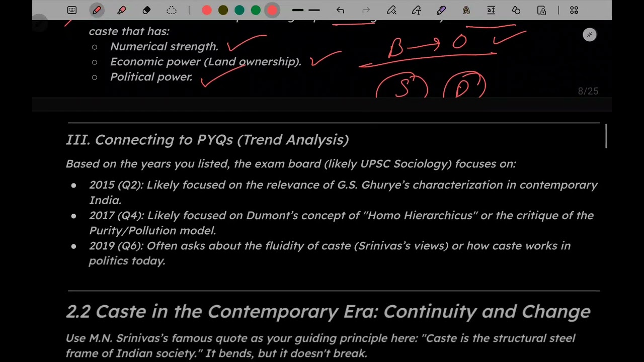Pick the highlighted red swatch with ring
Image resolution: width=644 pixels, height=362 pixels.
click(272, 10)
